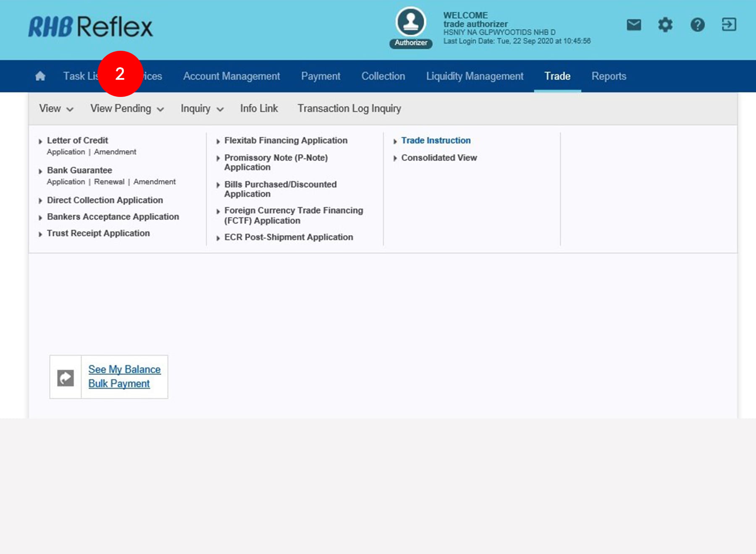
Task: Click the Authorizer profile avatar icon
Action: [410, 23]
